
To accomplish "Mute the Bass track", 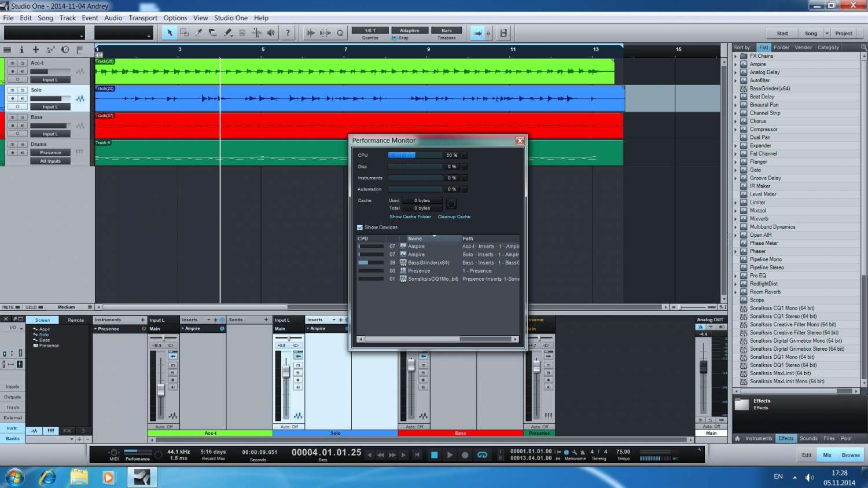I will [12, 117].
